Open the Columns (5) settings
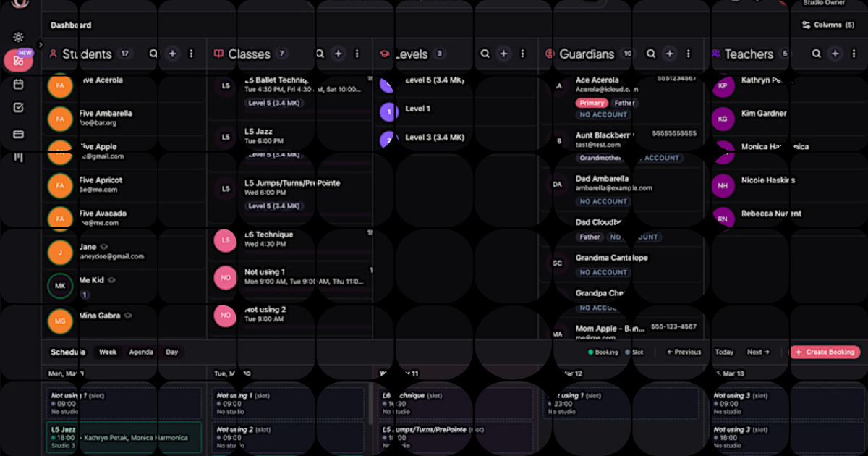 827,25
